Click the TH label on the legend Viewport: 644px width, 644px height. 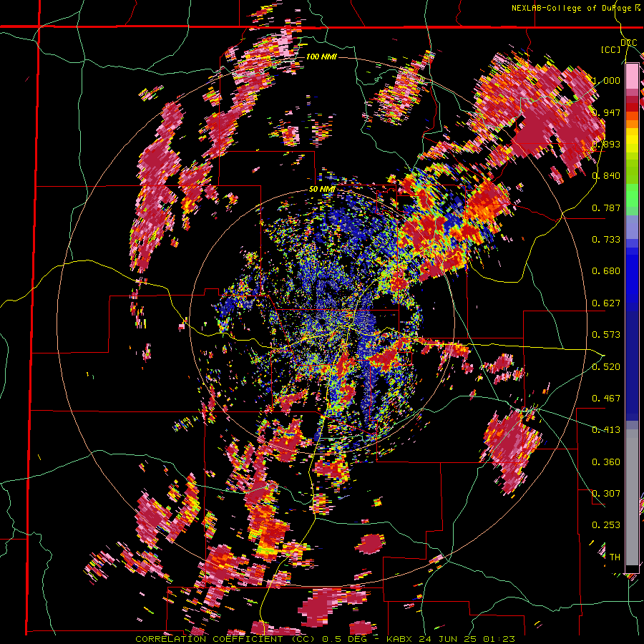pyautogui.click(x=615, y=557)
